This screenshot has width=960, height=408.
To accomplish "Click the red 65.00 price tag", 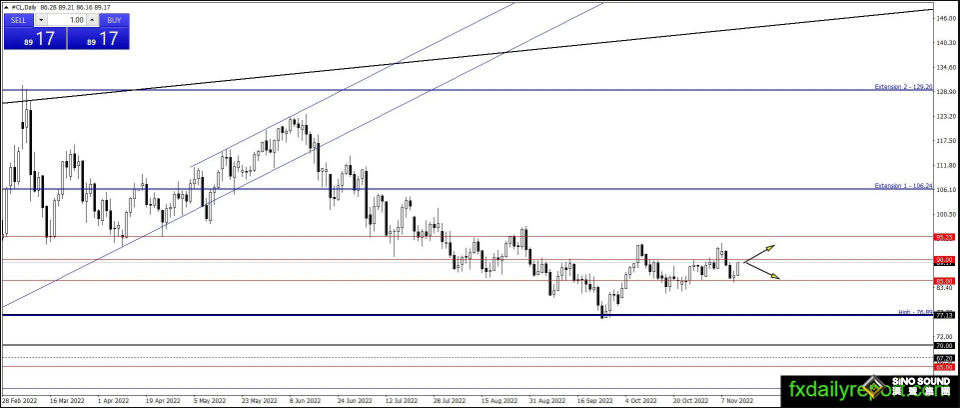I will (x=942, y=367).
